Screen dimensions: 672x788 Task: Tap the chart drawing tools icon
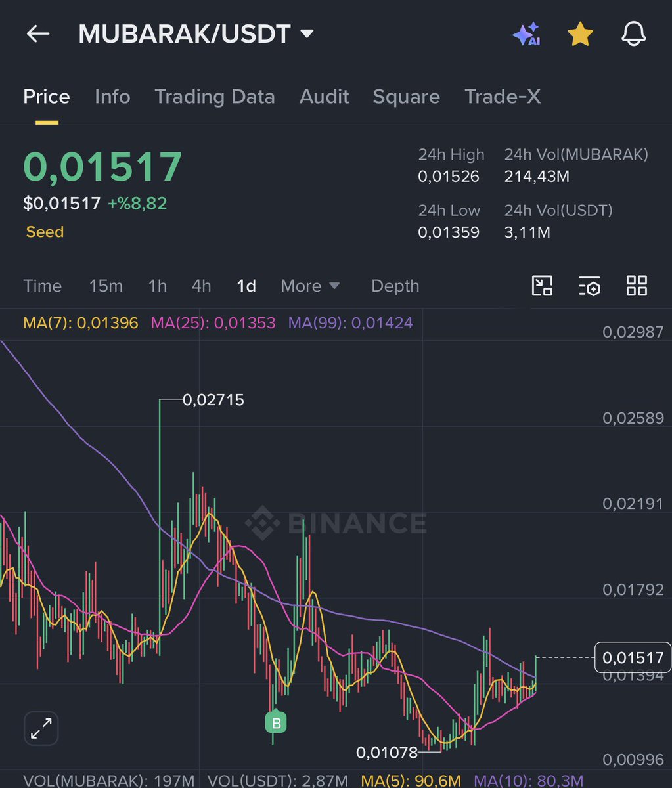(x=542, y=286)
